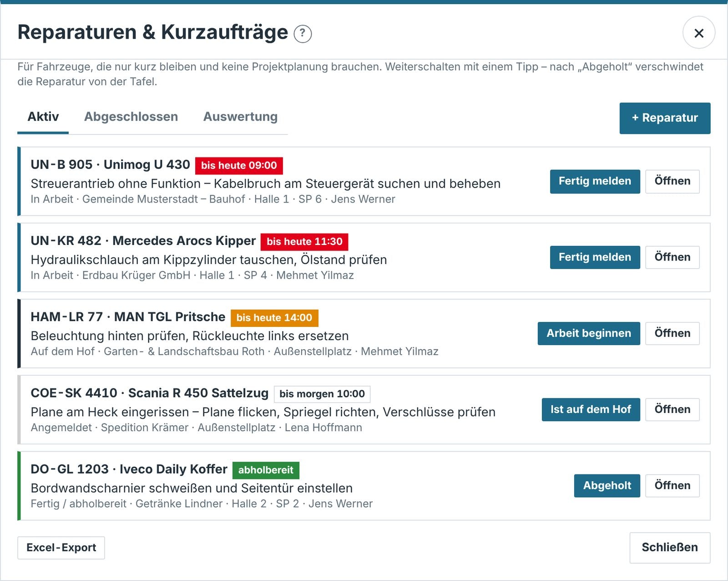Select the 'UN-B 905 · Unimog U 430' title
The width and height of the screenshot is (728, 581).
[x=110, y=165]
